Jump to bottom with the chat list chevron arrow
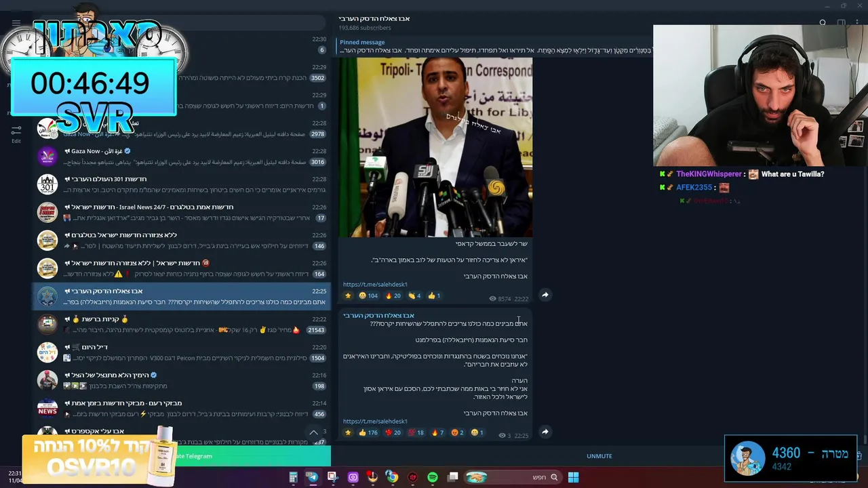Viewport: 868px width, 488px height. 313,432
